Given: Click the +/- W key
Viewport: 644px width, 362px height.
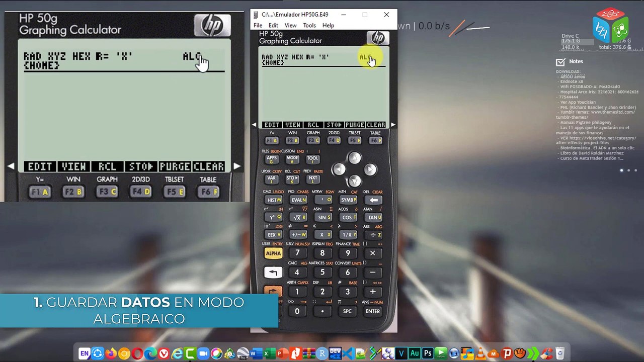Looking at the screenshot, I should [299, 235].
